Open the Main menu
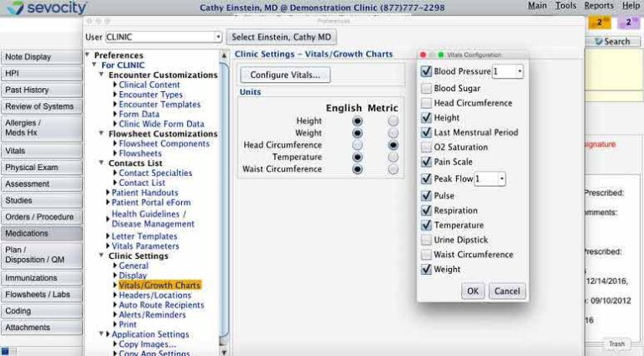 click(x=537, y=6)
